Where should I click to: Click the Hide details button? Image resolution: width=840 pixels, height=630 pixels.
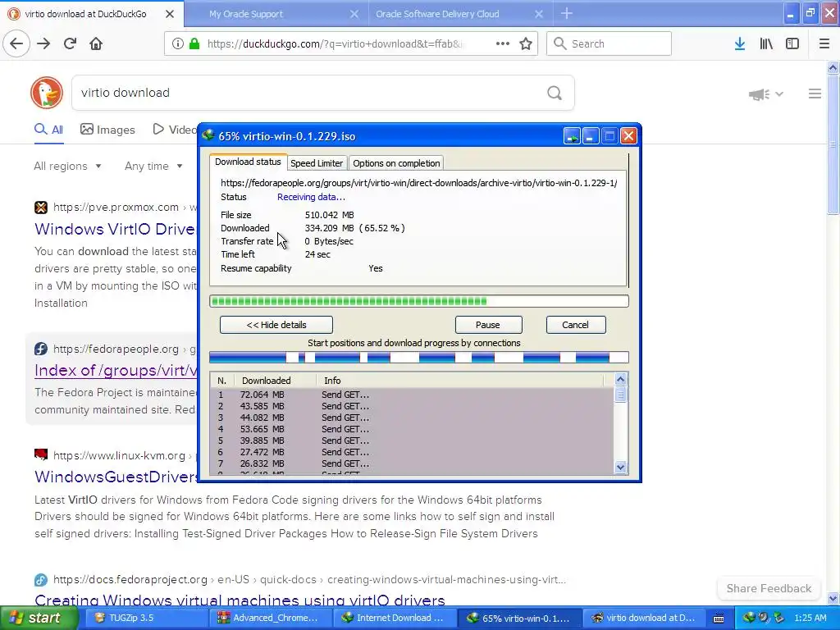click(276, 325)
